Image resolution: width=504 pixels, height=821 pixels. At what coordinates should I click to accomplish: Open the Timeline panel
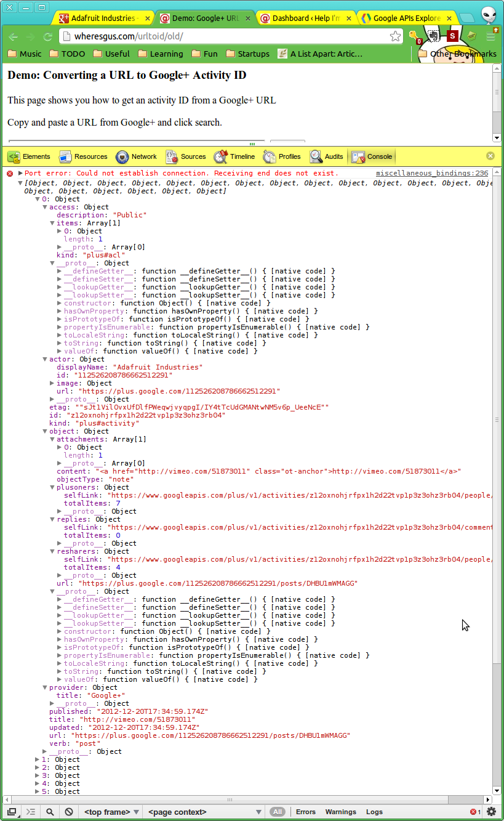[234, 156]
